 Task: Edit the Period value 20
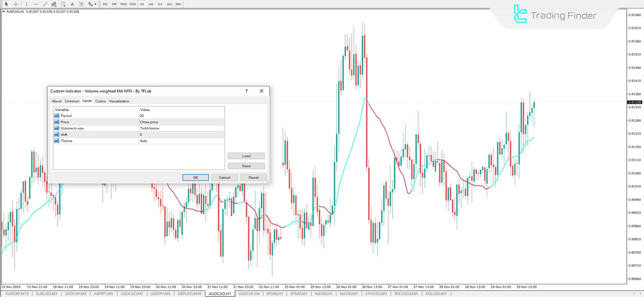pyautogui.click(x=181, y=116)
